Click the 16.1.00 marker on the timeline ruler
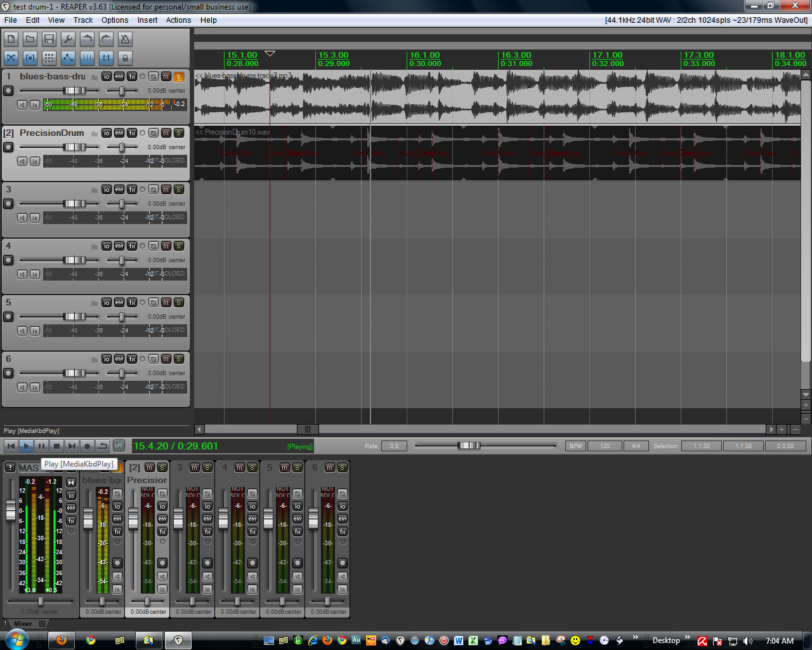The height and width of the screenshot is (650, 812). [x=424, y=55]
